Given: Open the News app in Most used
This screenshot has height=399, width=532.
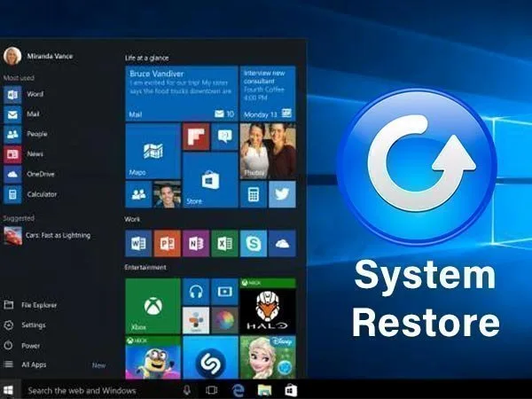Looking at the screenshot, I should pyautogui.click(x=24, y=154).
